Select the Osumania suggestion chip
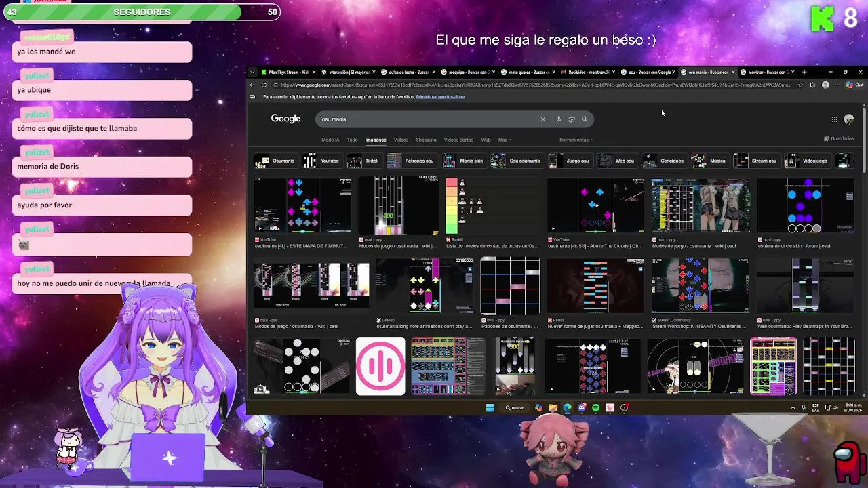Screen dimensions: 868x488 [275, 161]
